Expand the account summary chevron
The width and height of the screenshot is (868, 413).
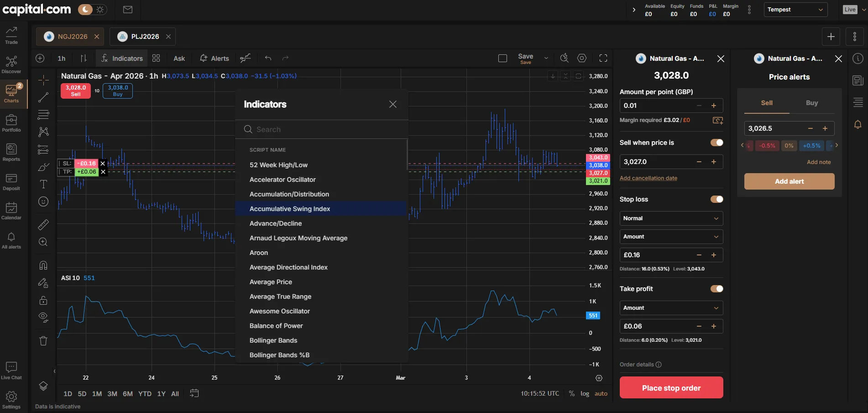pyautogui.click(x=634, y=10)
